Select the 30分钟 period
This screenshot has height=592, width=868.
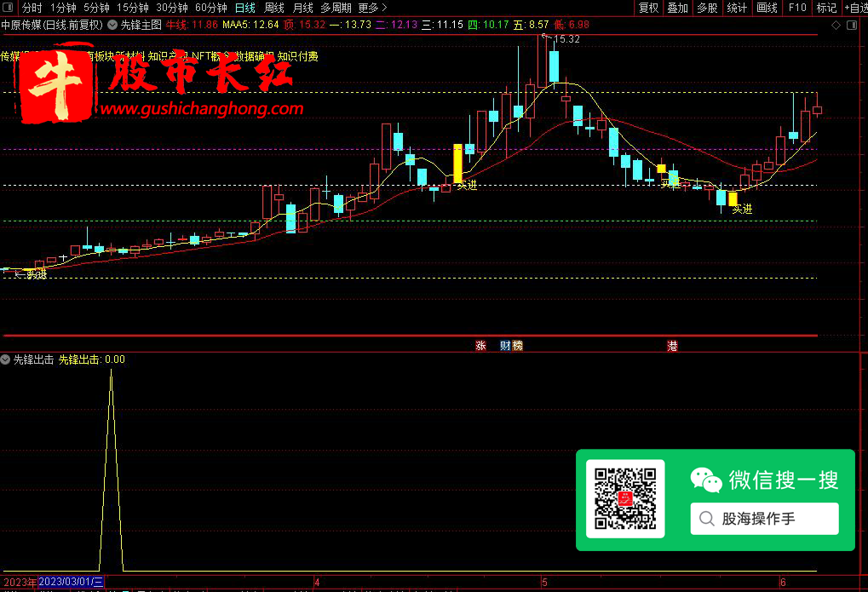pyautogui.click(x=171, y=8)
